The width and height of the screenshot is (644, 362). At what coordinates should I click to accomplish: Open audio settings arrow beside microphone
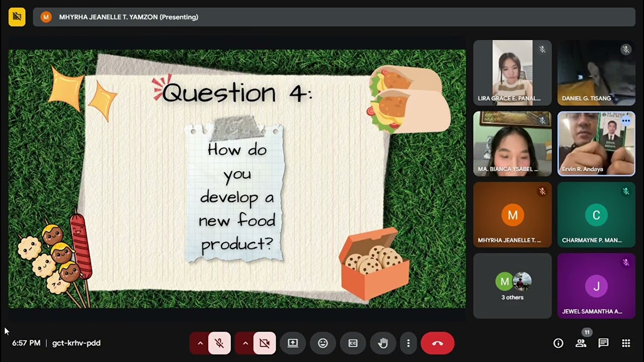[200, 343]
